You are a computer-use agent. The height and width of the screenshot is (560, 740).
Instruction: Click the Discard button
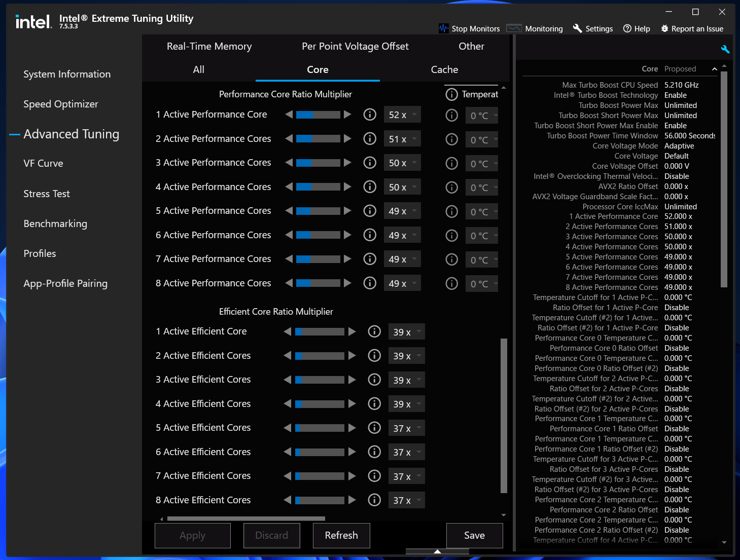pos(272,536)
